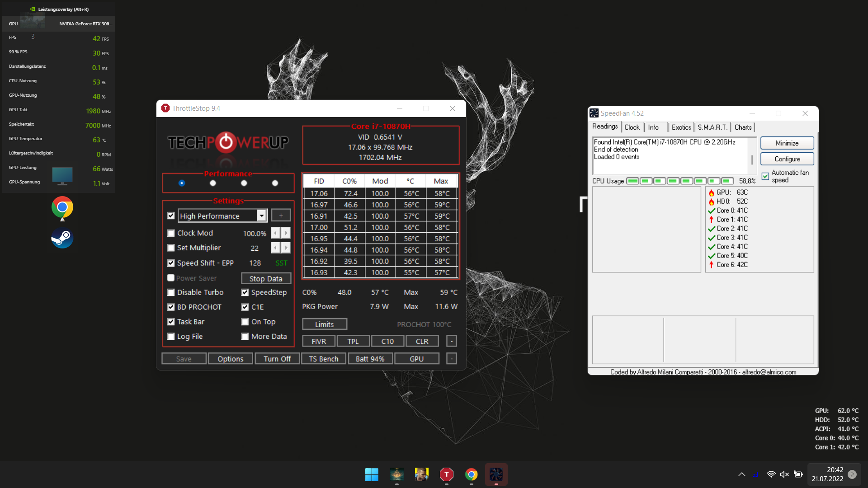Click the SpeedFan log scrollbar

(752, 160)
